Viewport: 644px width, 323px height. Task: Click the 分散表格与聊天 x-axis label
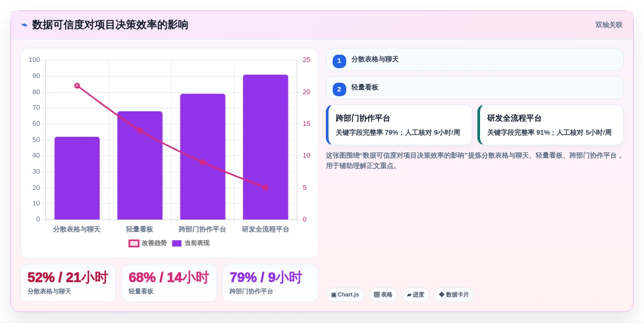click(77, 229)
